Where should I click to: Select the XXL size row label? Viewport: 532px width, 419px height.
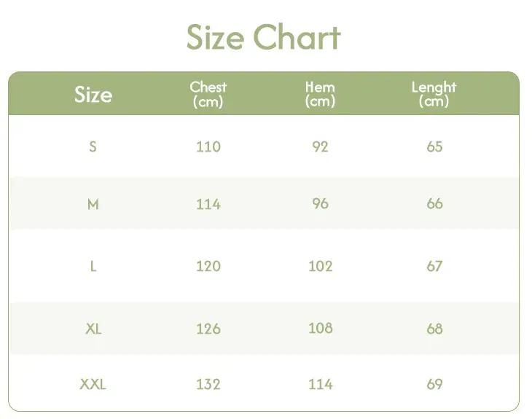coord(93,384)
